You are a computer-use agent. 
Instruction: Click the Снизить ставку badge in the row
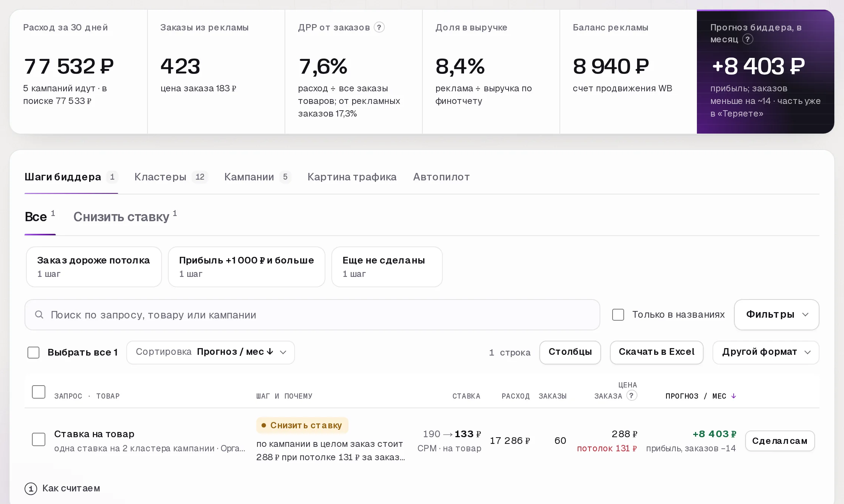tap(302, 425)
